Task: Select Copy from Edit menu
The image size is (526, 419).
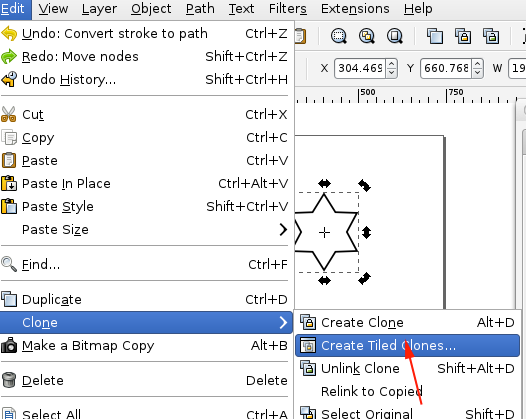Action: tap(145, 138)
